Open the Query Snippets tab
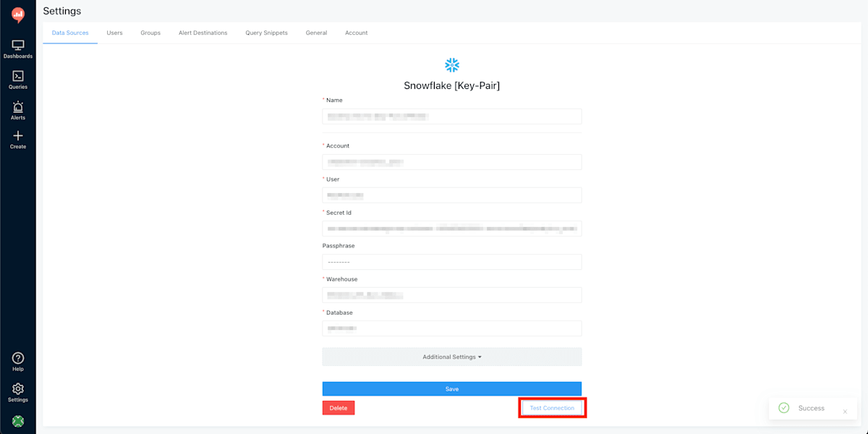The height and width of the screenshot is (434, 868). pos(266,33)
